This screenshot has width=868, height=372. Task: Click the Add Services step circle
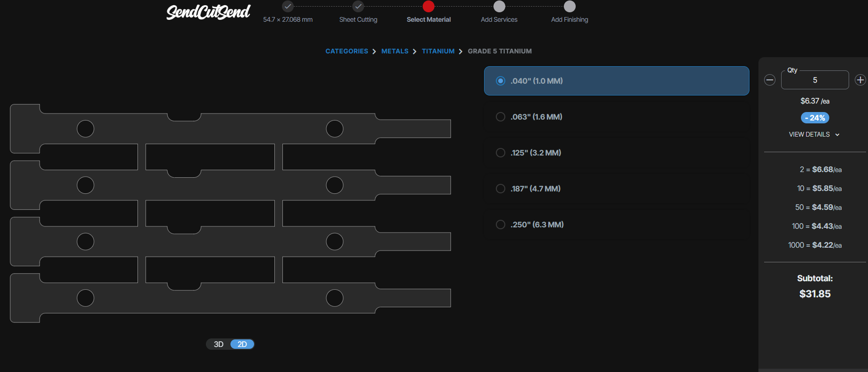[499, 7]
